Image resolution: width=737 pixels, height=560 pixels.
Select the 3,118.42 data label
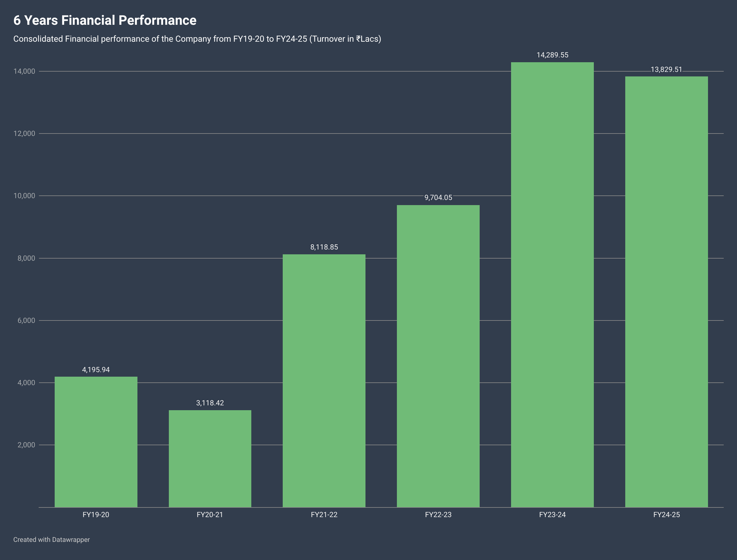click(x=210, y=403)
